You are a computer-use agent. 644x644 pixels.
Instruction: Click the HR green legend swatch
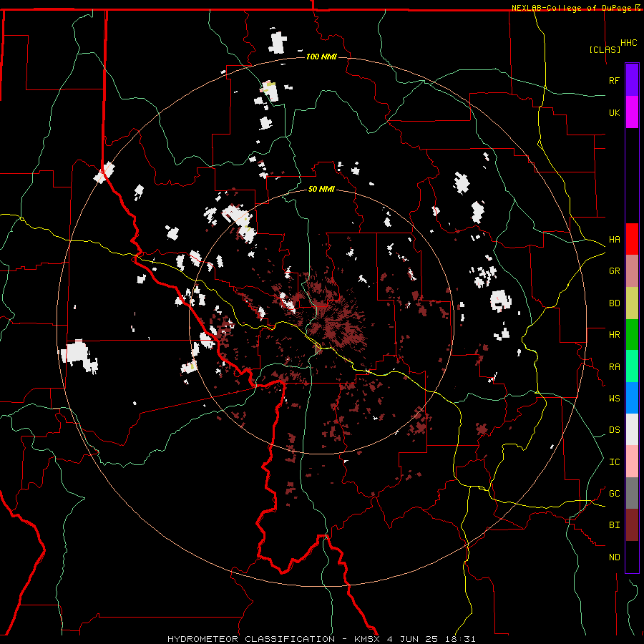[x=632, y=334]
